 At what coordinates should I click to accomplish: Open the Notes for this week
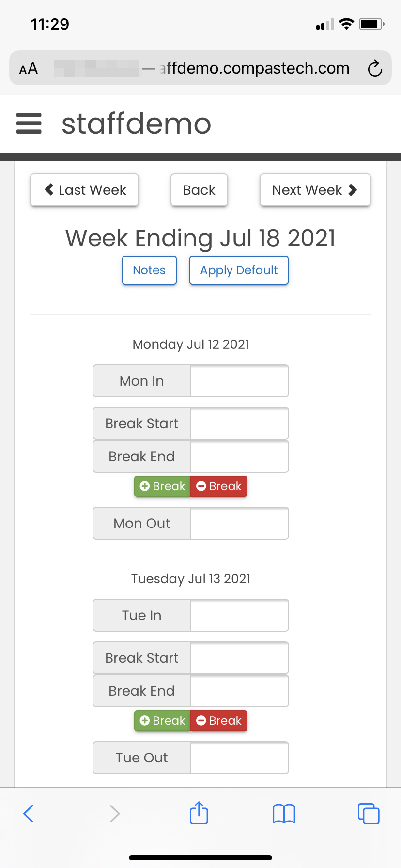tap(149, 270)
